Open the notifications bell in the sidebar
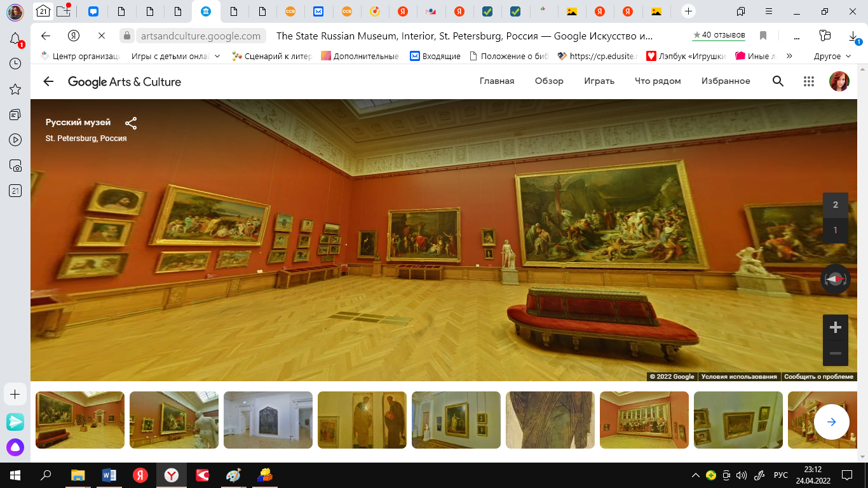The height and width of the screenshot is (488, 868). (x=15, y=39)
